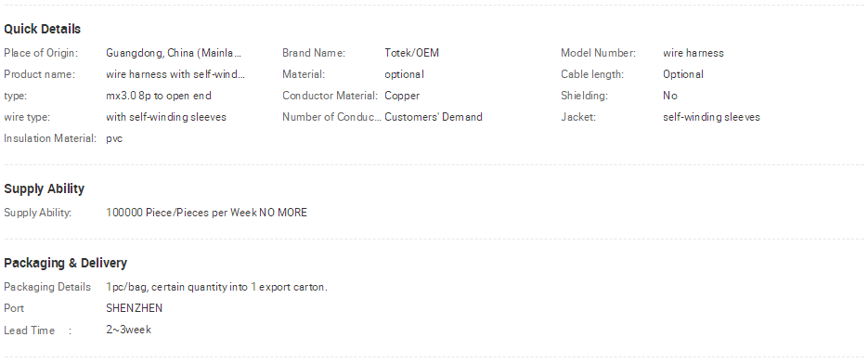
Task: Click the Quick Details heading
Action: tap(42, 30)
